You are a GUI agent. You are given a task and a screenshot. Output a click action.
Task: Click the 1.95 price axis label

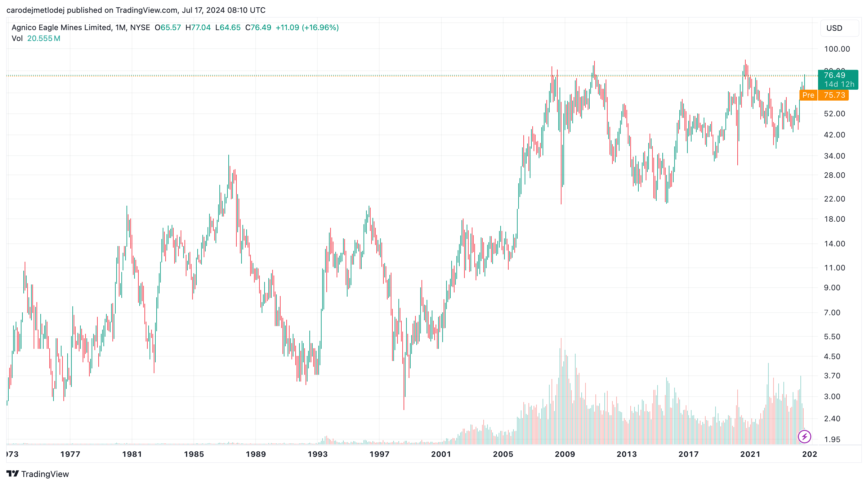(832, 440)
